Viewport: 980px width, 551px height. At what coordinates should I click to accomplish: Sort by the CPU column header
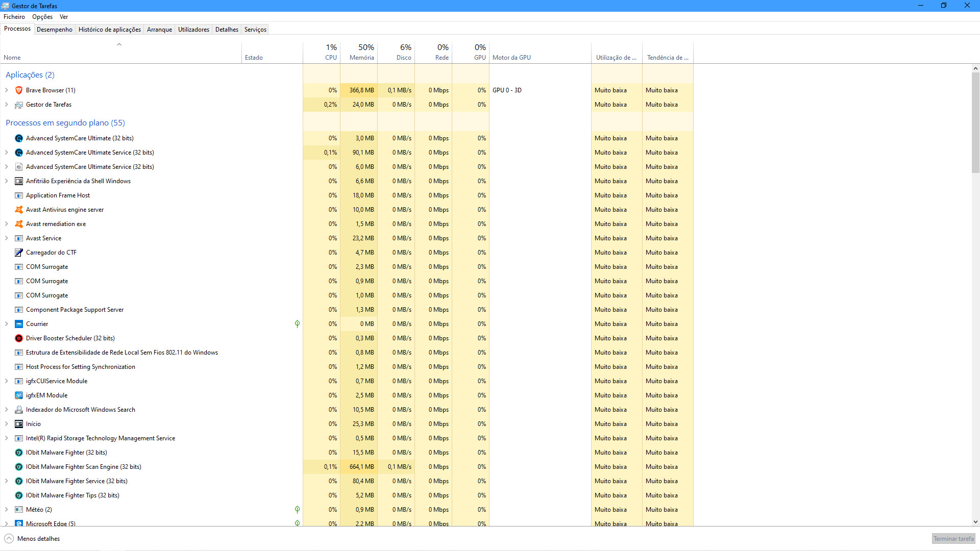pos(322,53)
